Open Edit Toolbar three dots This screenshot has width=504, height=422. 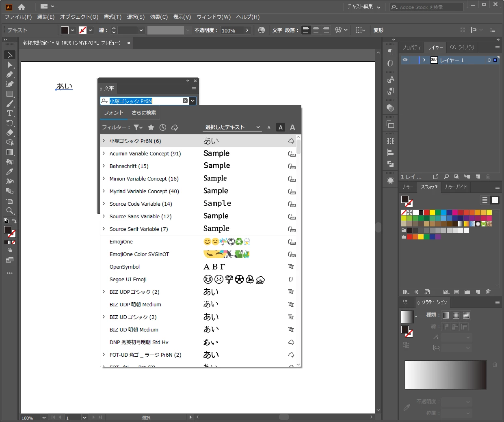[10, 273]
